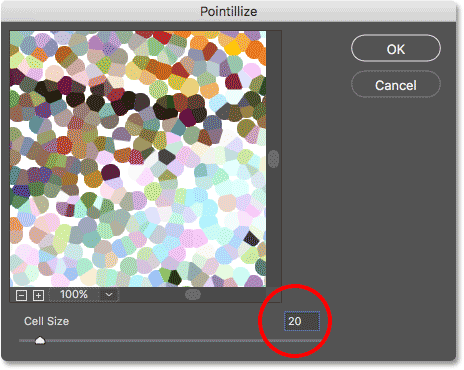Click the horizontal scrollbar track left of thumb
The height and width of the screenshot is (370, 464).
[152, 295]
